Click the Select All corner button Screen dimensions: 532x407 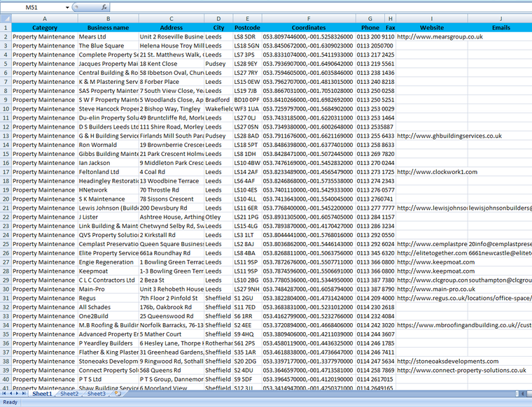pos(6,18)
